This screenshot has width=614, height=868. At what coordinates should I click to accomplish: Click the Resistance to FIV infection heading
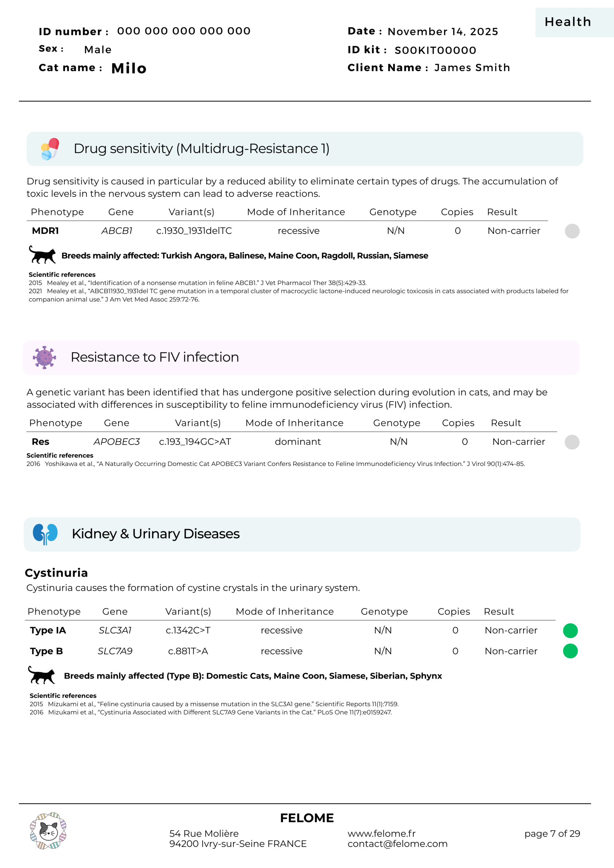click(x=155, y=357)
